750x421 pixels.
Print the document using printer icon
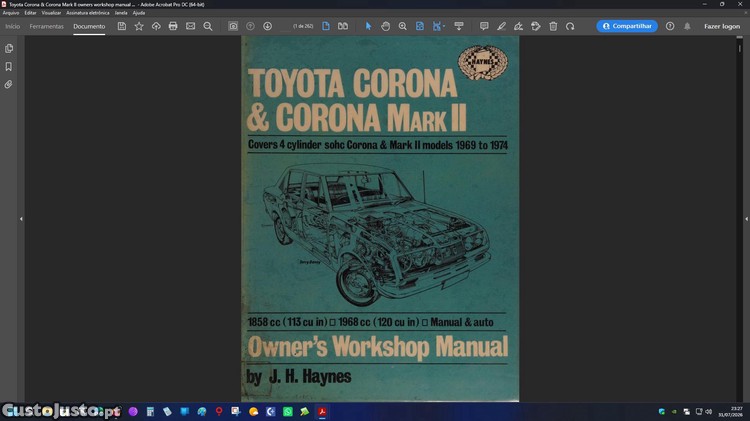[x=173, y=26]
